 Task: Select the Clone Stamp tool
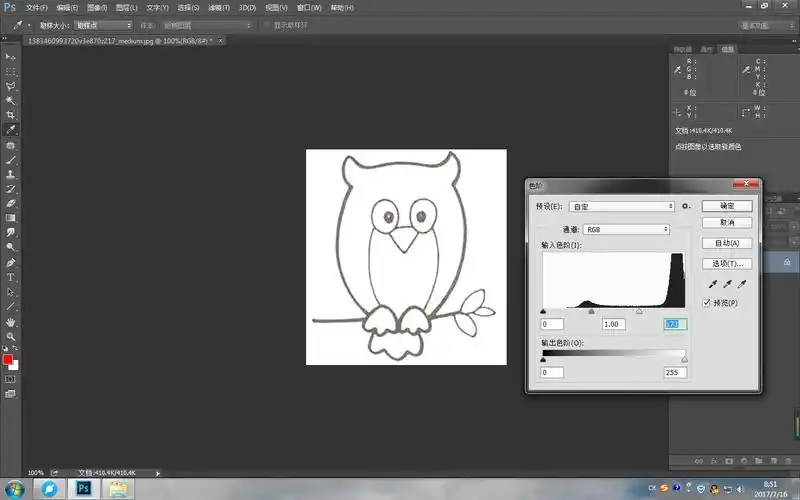pos(10,174)
